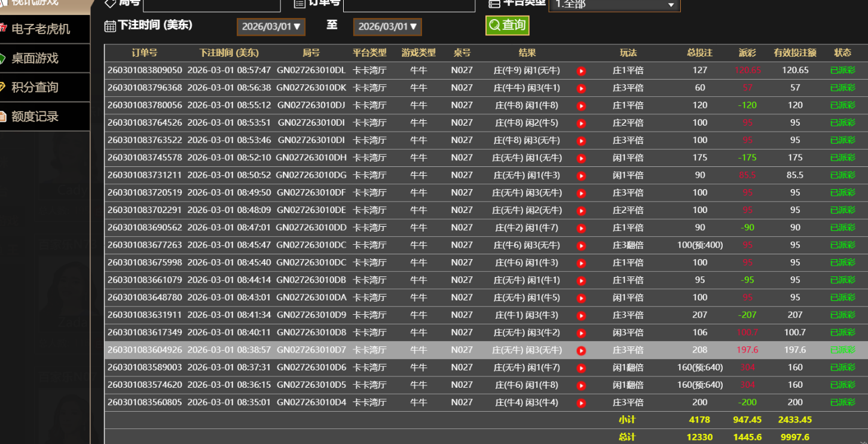868x444 pixels.
Task: Click the 订单号 input field
Action: click(x=405, y=5)
